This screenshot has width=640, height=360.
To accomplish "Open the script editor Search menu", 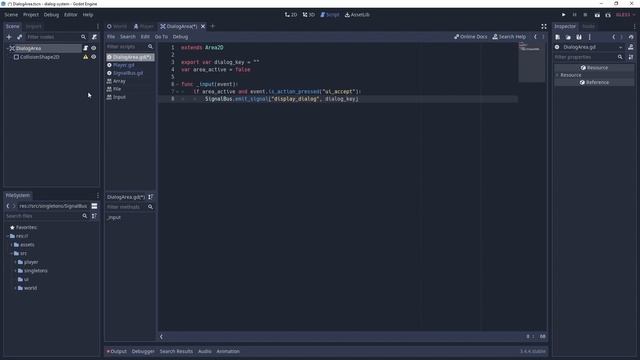I will [x=128, y=37].
